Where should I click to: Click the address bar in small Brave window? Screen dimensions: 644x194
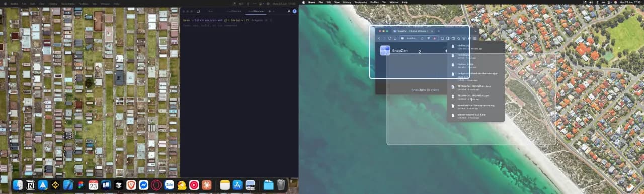coord(419,38)
